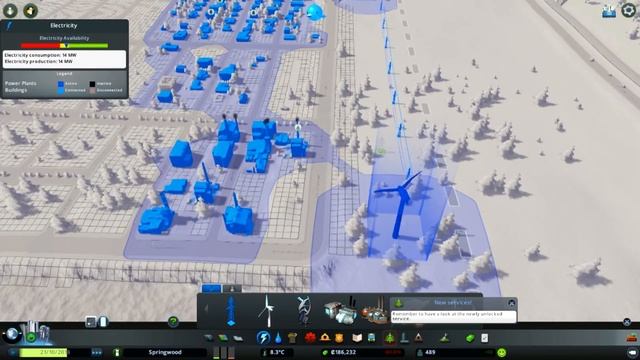Toggle the small rounded white button
The height and width of the screenshot is (360, 640).
[103, 322]
